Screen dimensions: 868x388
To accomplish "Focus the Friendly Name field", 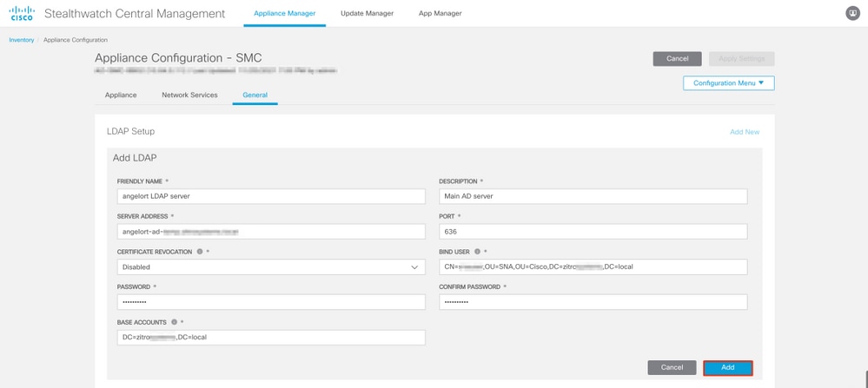I will [271, 196].
